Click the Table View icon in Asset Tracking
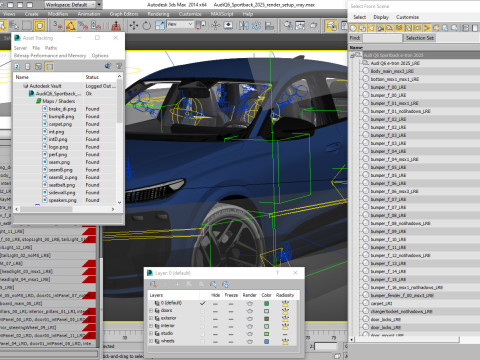Viewport: 480px width, 360px height. [49, 67]
